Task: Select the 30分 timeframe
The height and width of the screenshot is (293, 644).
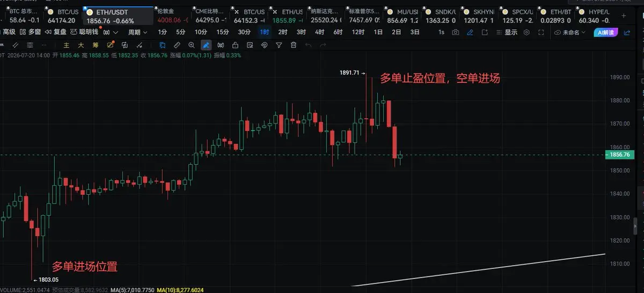Action: click(x=245, y=32)
